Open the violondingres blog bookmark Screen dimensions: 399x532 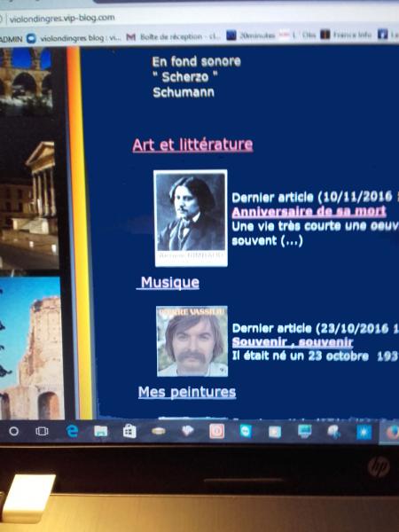click(x=71, y=38)
